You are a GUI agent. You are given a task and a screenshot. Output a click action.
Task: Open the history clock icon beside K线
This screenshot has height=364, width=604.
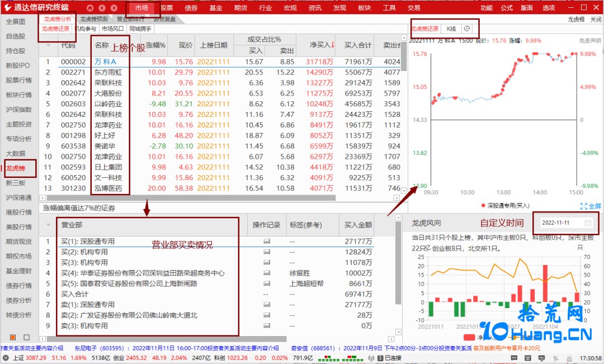click(x=467, y=29)
